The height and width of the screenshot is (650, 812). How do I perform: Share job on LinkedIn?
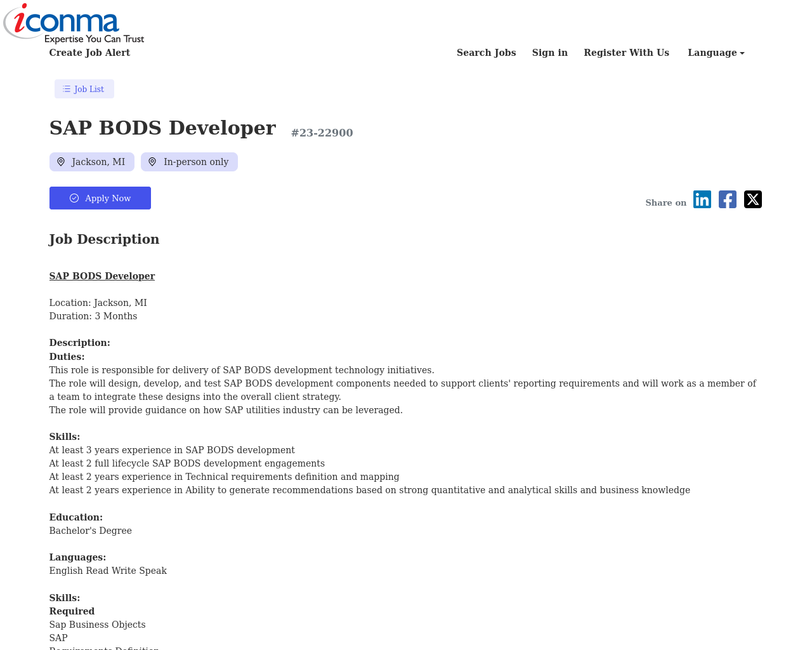(702, 199)
